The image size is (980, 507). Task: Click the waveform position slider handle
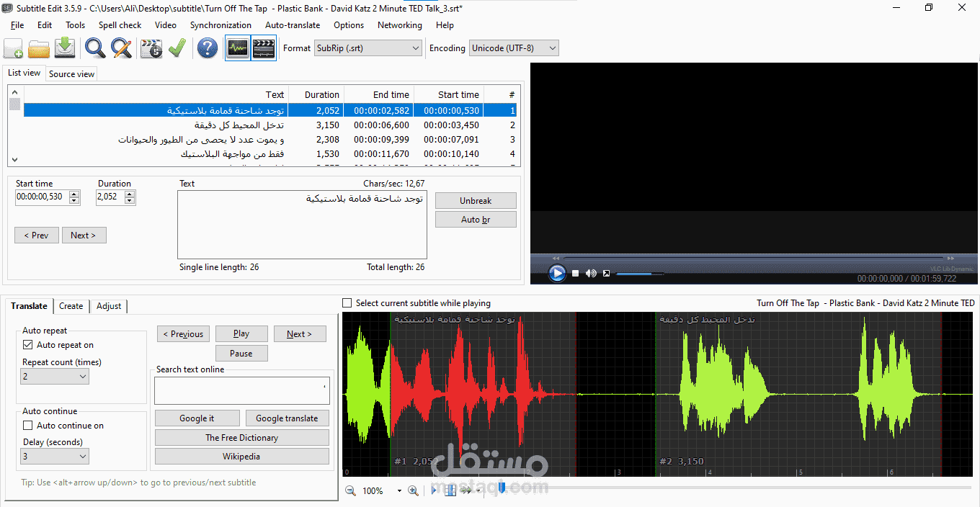pyautogui.click(x=502, y=489)
